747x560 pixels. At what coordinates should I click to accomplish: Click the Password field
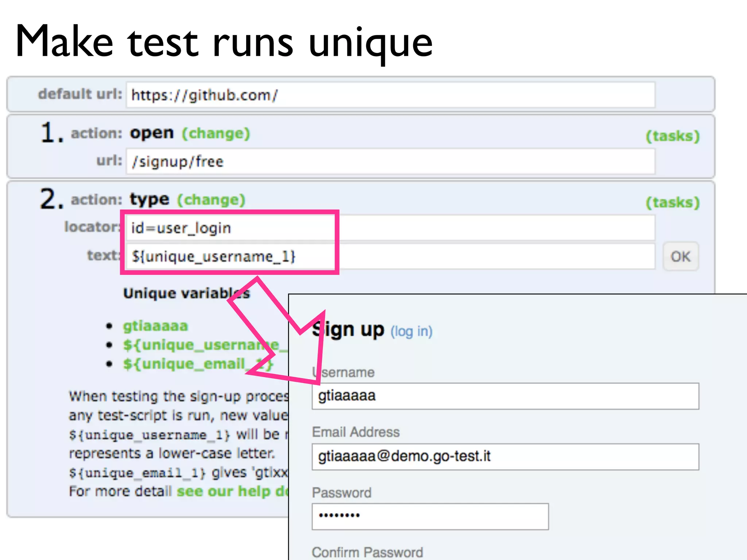pos(430,517)
